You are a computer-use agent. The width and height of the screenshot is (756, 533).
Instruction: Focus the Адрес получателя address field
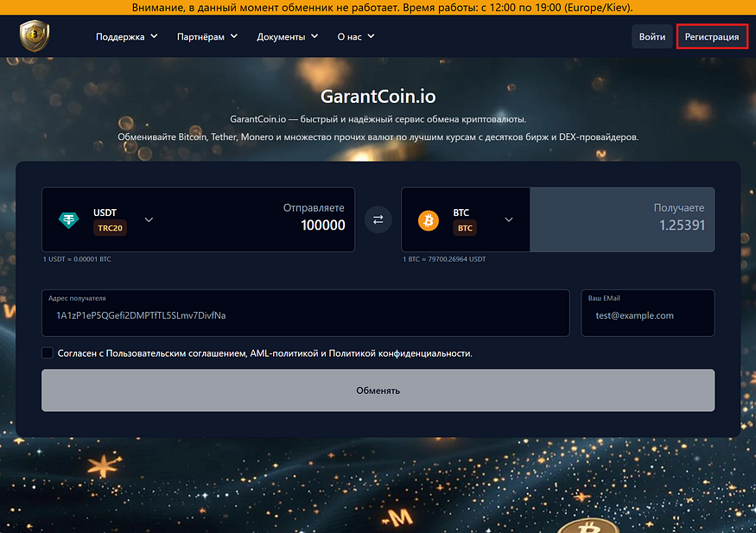click(306, 313)
